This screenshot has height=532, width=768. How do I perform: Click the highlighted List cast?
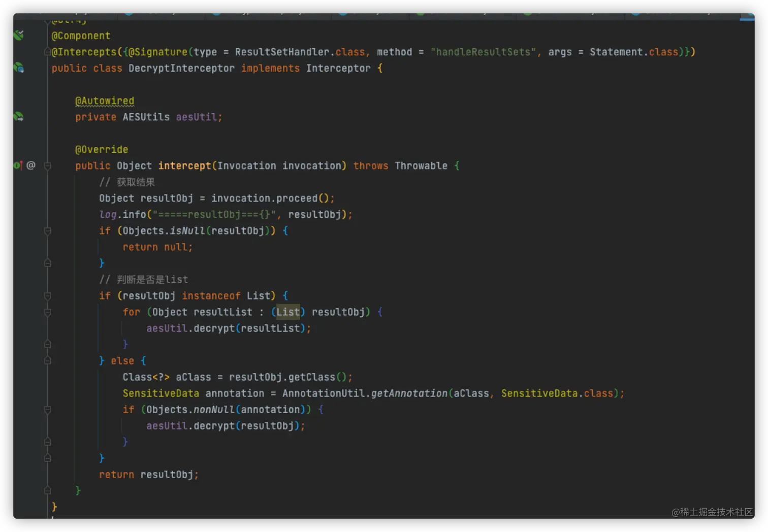pyautogui.click(x=288, y=312)
